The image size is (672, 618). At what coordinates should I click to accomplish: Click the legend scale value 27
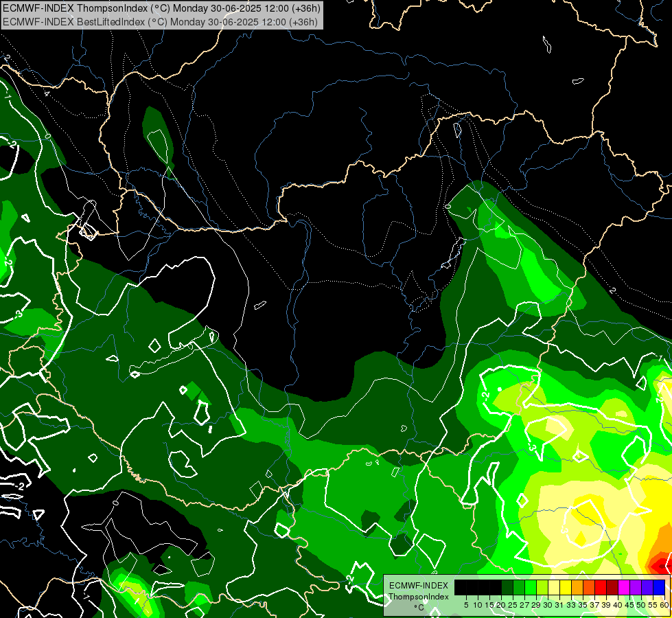[524, 605]
